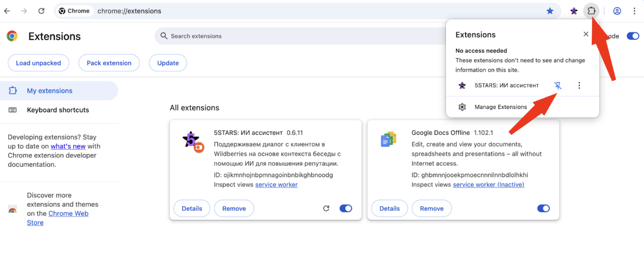Click the Chrome Web Store rainbow icon
Screen dimensions: 644x276
13,209
